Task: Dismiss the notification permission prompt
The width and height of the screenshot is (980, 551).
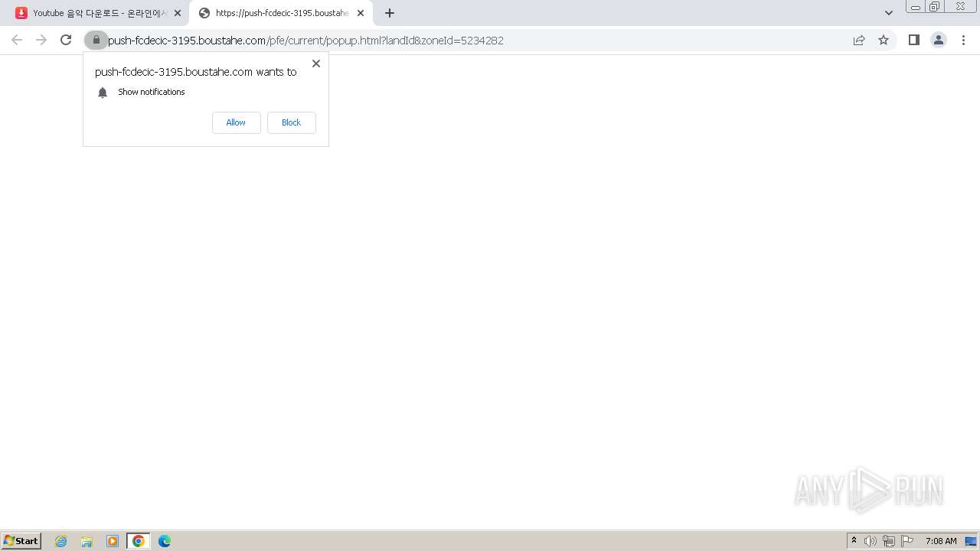Action: click(x=316, y=64)
